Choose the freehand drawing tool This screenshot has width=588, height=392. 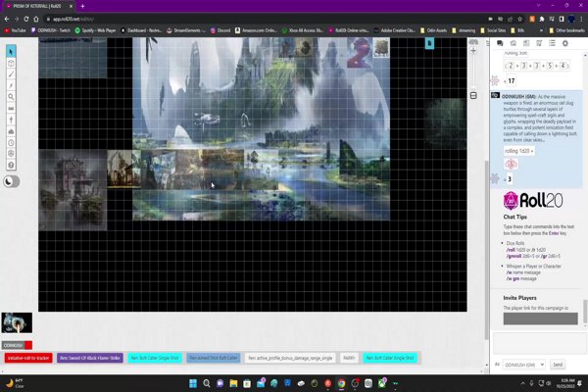tap(11, 74)
